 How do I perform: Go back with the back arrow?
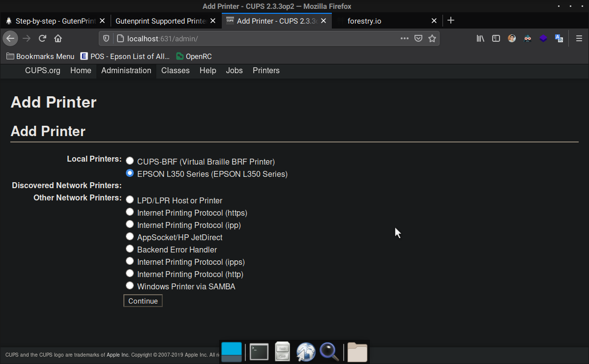[x=10, y=38]
